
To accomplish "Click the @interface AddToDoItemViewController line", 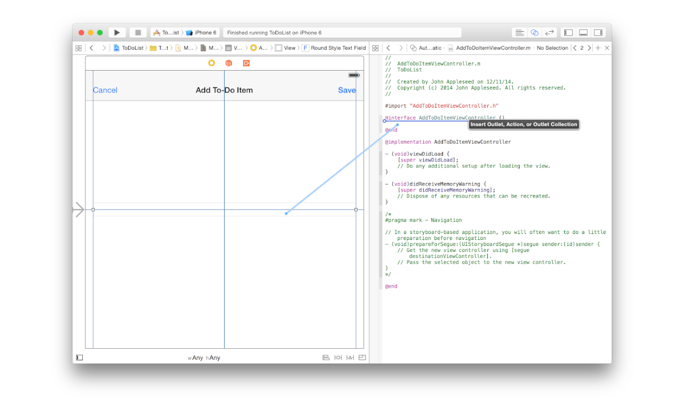I will (x=445, y=118).
